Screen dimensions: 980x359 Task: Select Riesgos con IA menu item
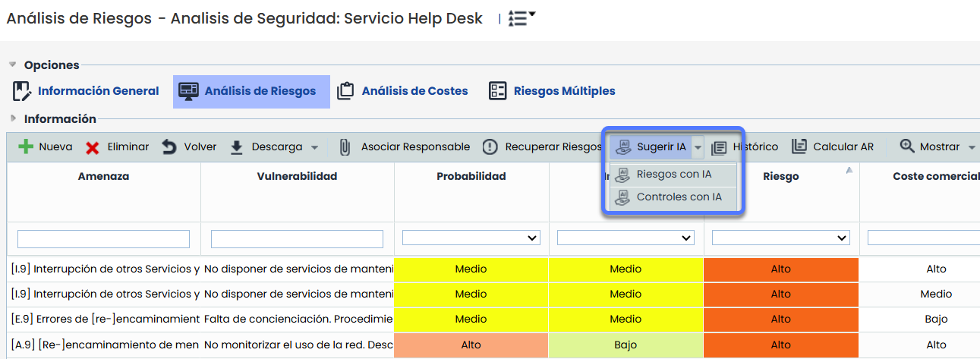pos(673,175)
